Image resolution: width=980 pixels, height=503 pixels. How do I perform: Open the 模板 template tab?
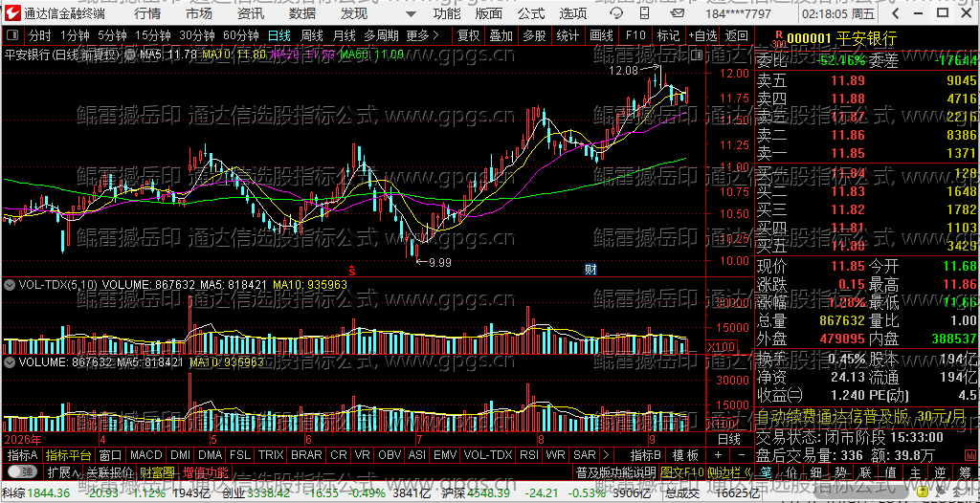(685, 455)
